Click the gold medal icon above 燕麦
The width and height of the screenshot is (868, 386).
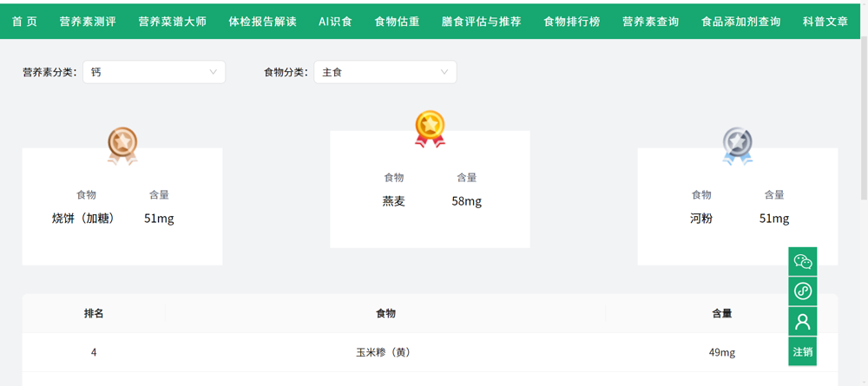(430, 128)
